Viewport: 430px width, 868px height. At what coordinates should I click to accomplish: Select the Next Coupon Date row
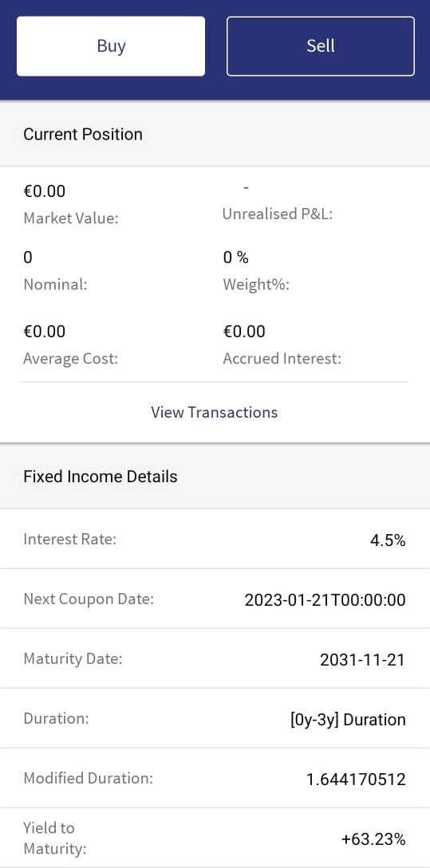tap(215, 599)
